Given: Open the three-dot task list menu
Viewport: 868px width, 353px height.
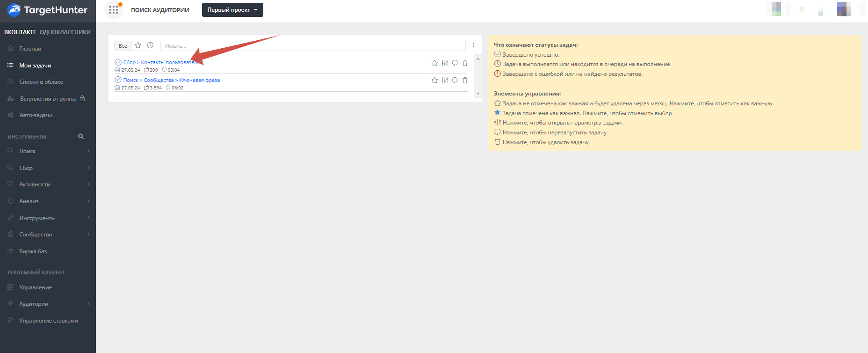Looking at the screenshot, I should click(473, 45).
